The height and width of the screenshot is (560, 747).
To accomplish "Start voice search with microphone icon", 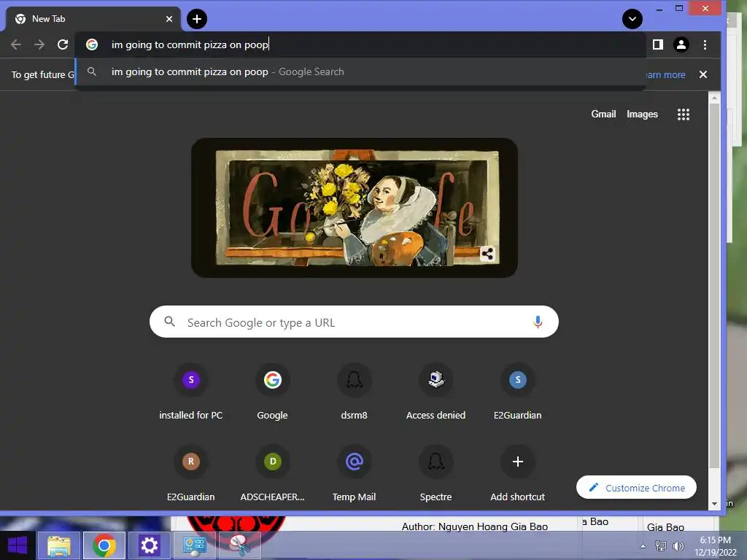I will point(538,322).
